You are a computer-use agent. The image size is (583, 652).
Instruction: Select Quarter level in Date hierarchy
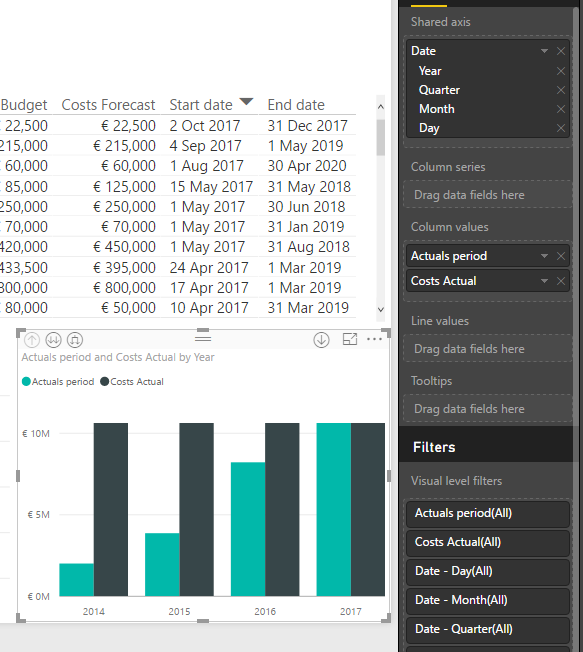click(x=439, y=90)
